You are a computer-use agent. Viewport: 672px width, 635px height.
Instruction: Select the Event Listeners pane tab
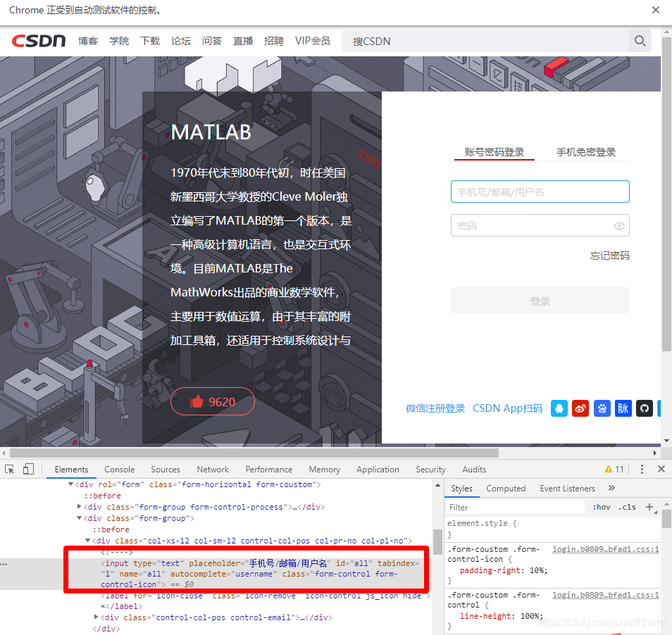(568, 488)
